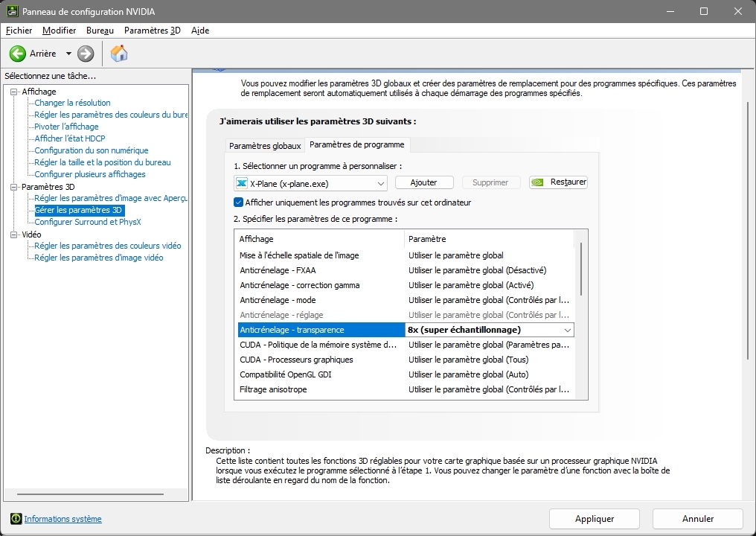Screen dimensions: 756x536
Task: Open Pivoter l'affichage task
Action: (66, 127)
